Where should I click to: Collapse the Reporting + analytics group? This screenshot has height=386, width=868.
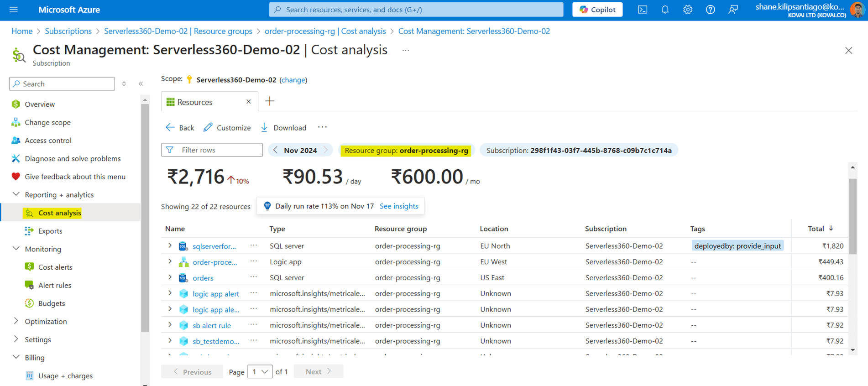(16, 194)
